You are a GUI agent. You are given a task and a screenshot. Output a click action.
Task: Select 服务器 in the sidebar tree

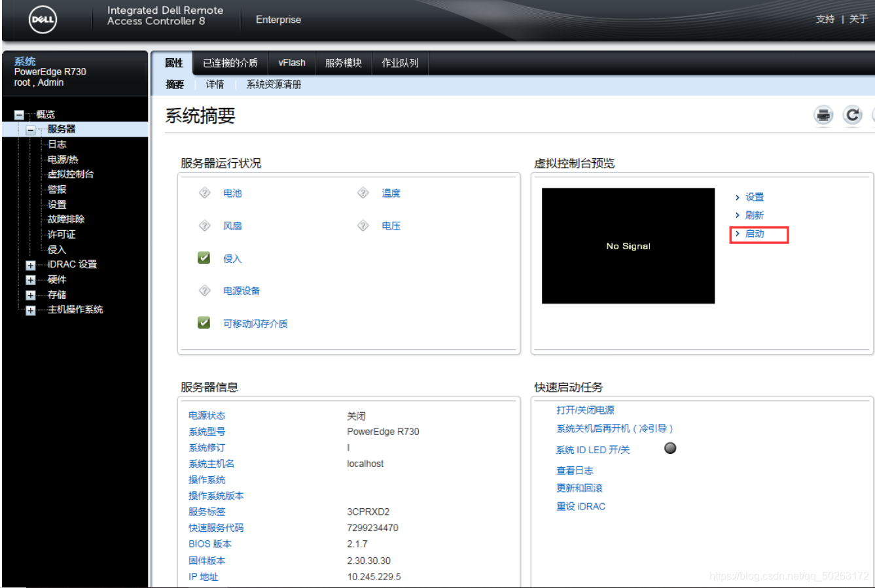pyautogui.click(x=62, y=129)
